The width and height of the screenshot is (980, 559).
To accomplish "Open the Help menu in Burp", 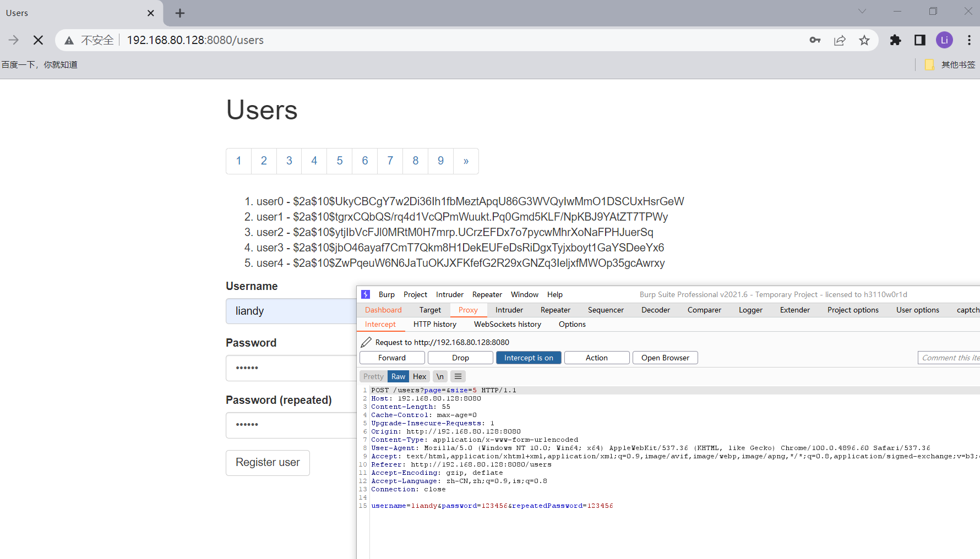I will pyautogui.click(x=555, y=294).
